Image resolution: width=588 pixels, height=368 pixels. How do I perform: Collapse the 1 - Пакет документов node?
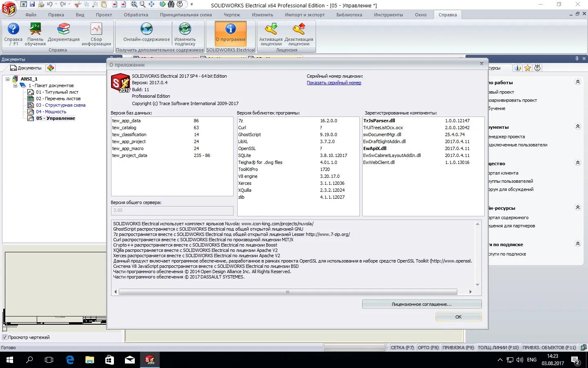pyautogui.click(x=16, y=85)
